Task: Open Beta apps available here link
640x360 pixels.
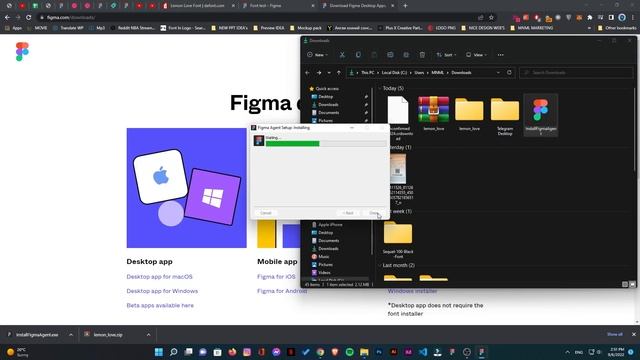Action: click(x=160, y=305)
